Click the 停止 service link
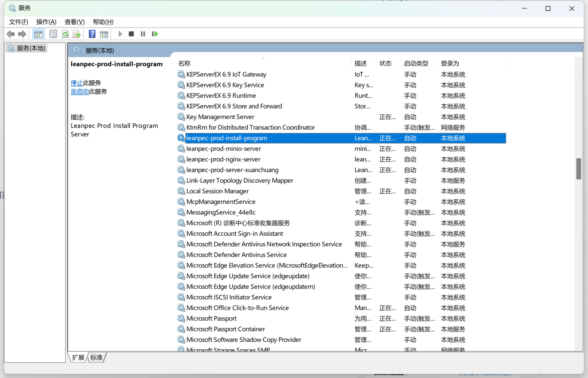 point(77,83)
